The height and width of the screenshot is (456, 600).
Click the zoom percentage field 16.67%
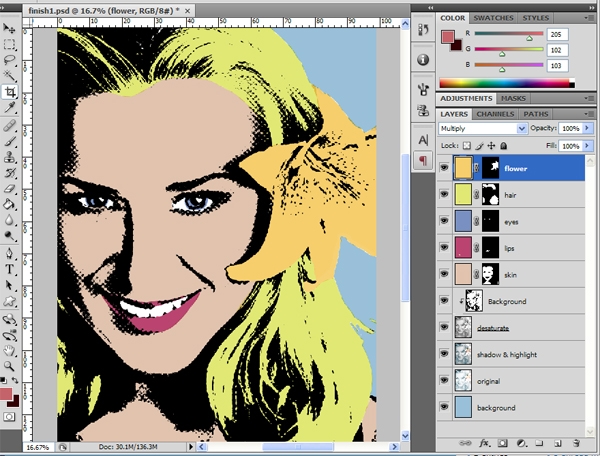(38, 447)
